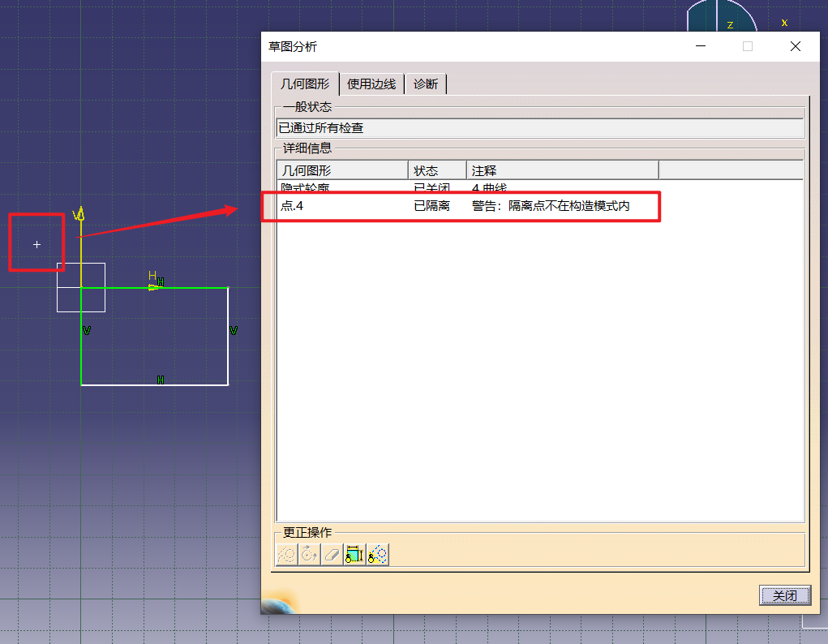Switch to the 使用边线 tab
Viewport: 828px width, 644px height.
371,84
